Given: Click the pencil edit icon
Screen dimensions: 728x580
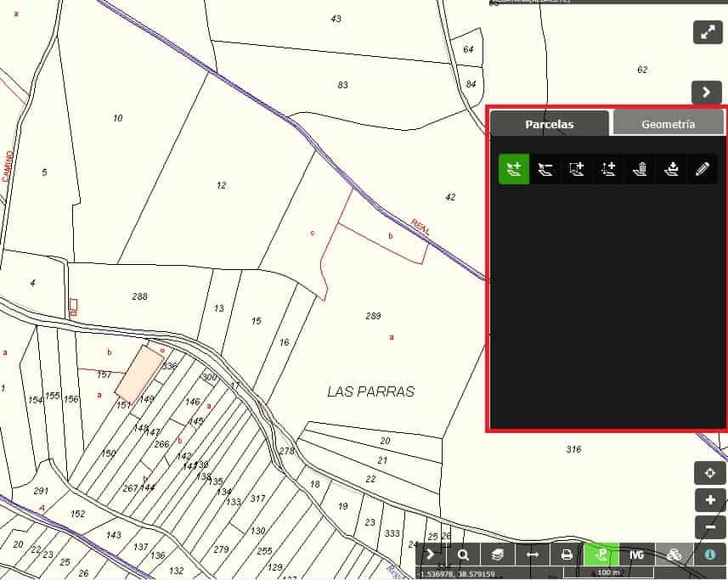Looking at the screenshot, I should point(702,169).
